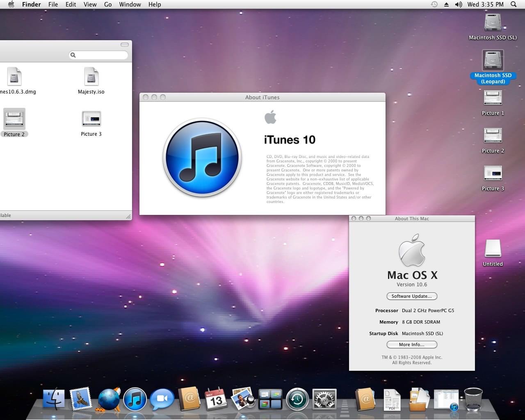Open the Trash in the Dock

point(473,399)
